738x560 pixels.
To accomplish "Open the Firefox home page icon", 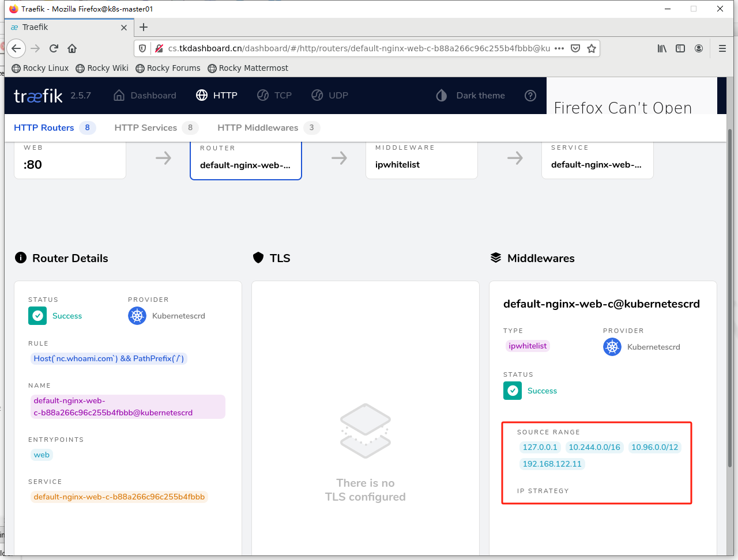I will (x=72, y=48).
